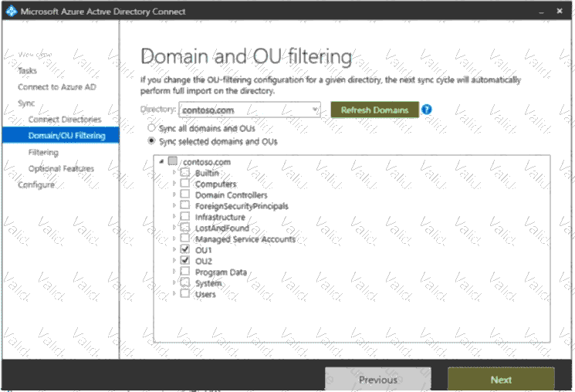Screen dimensions: 575x392
Task: Uncheck the OU2 checkbox
Action: [184, 262]
